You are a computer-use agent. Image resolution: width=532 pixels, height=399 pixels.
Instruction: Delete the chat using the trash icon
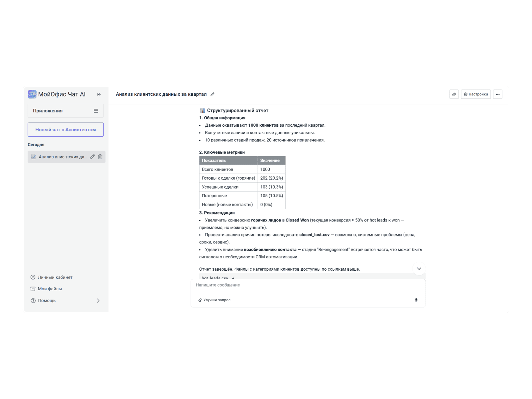[x=100, y=157]
